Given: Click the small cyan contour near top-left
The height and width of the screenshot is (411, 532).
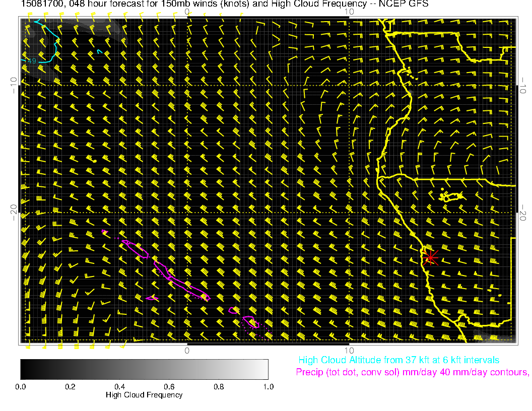Looking at the screenshot, I should tap(100, 51).
